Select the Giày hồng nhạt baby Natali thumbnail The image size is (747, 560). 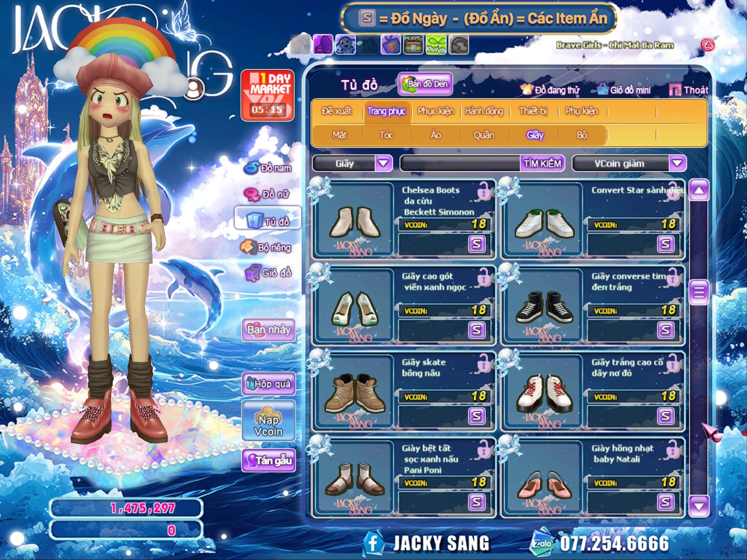(543, 478)
